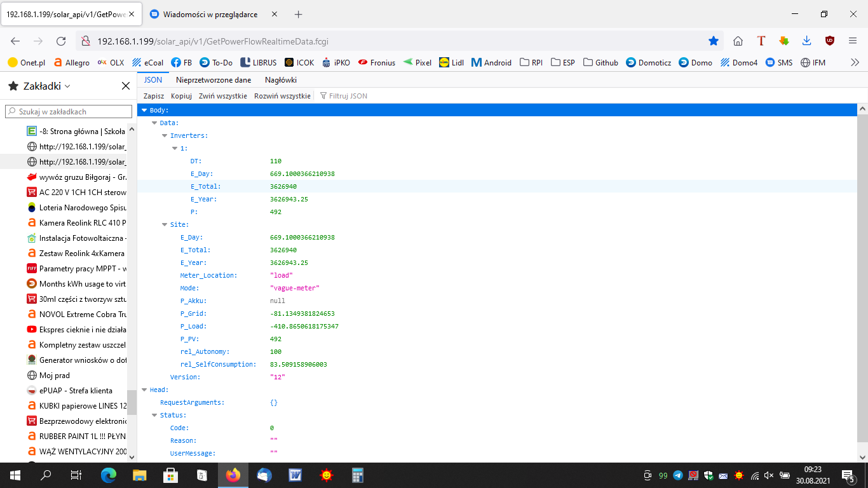Open the downloads arrow icon
This screenshot has height=488, width=868.
[x=806, y=41]
